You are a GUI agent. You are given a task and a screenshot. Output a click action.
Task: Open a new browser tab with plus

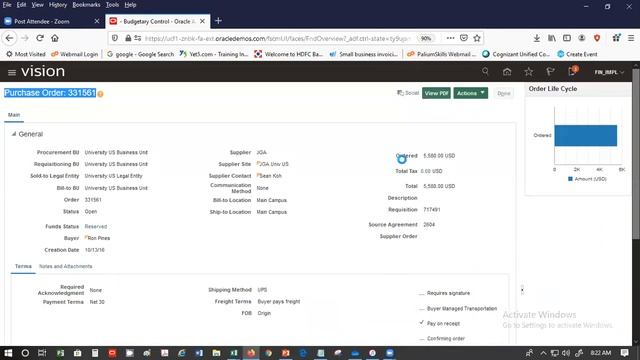click(218, 21)
